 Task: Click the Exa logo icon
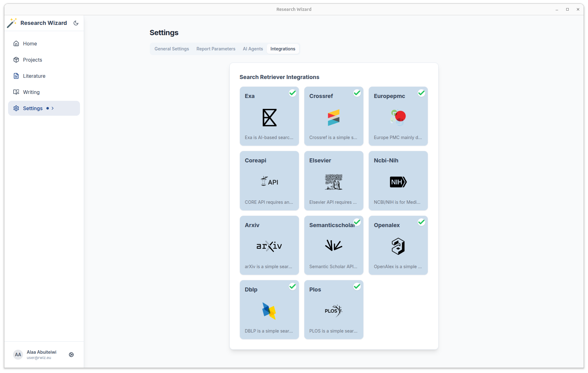click(269, 118)
